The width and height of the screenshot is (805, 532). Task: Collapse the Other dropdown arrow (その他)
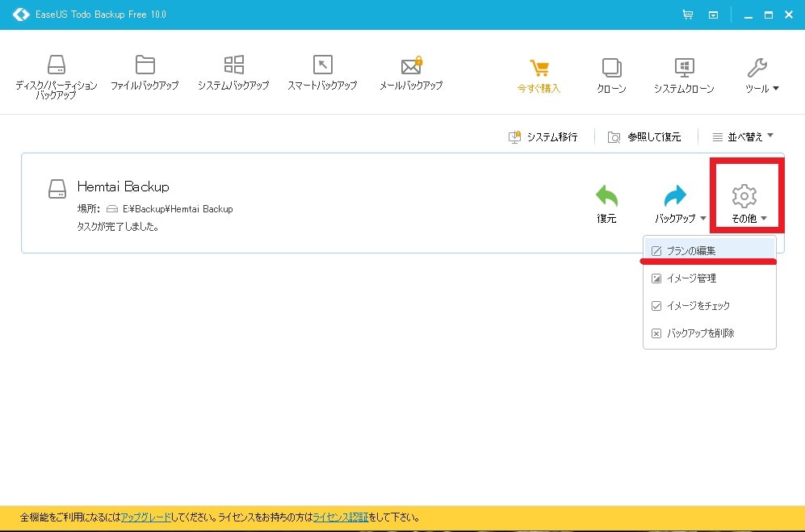(x=764, y=219)
